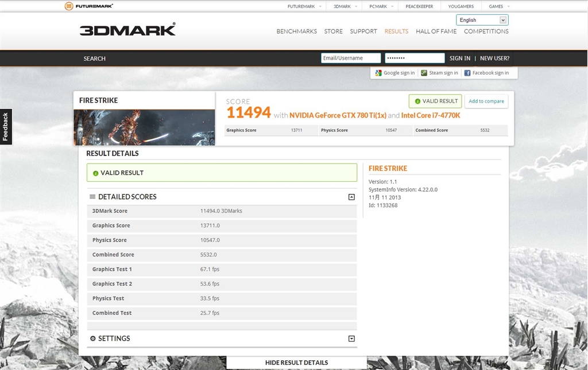Open the Support menu item

click(363, 32)
